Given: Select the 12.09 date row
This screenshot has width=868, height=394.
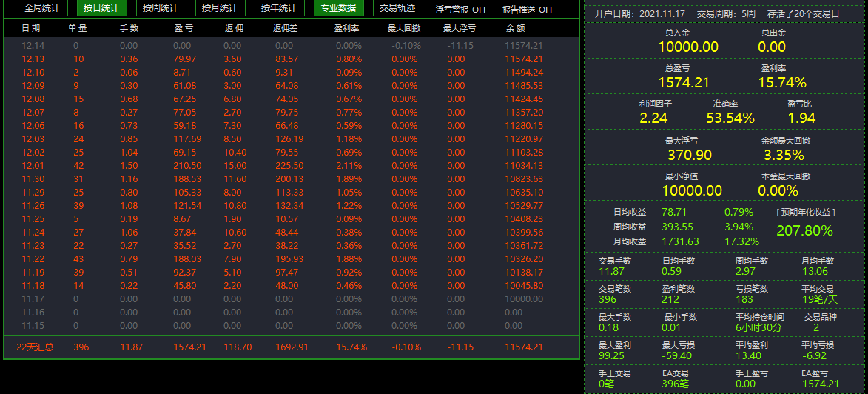Looking at the screenshot, I should click(291, 85).
